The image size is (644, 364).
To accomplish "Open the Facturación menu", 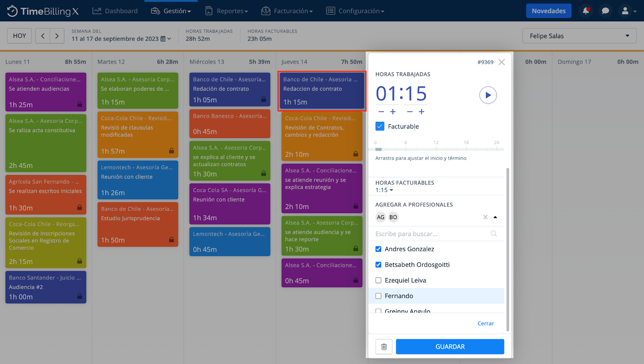I will click(287, 11).
